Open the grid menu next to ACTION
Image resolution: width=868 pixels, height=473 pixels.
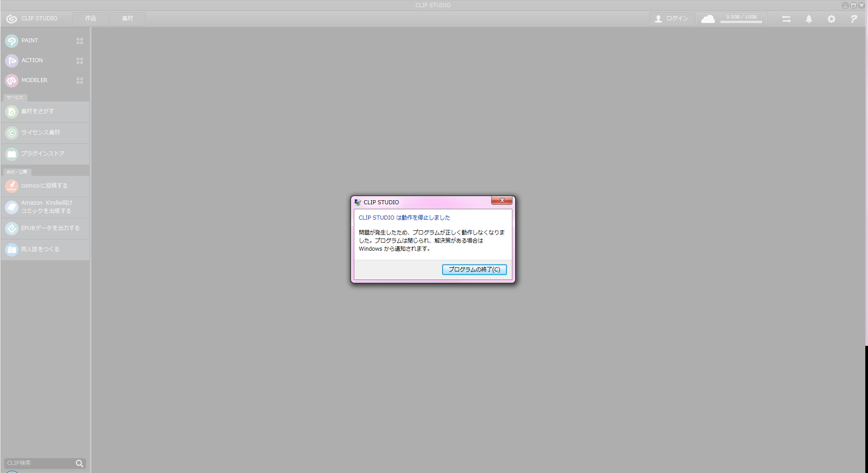pos(80,61)
